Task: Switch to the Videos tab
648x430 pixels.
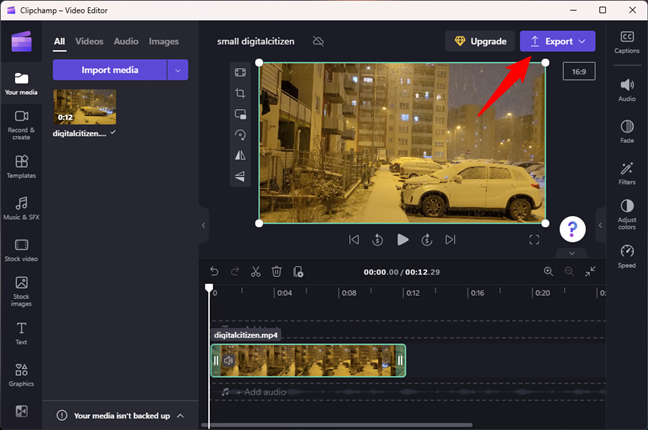Action: point(89,41)
